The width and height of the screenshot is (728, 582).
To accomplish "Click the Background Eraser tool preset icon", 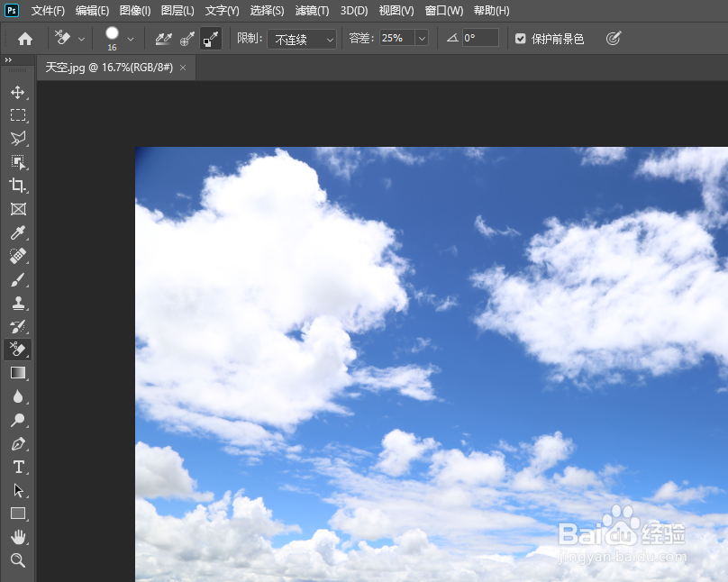I will tap(63, 38).
